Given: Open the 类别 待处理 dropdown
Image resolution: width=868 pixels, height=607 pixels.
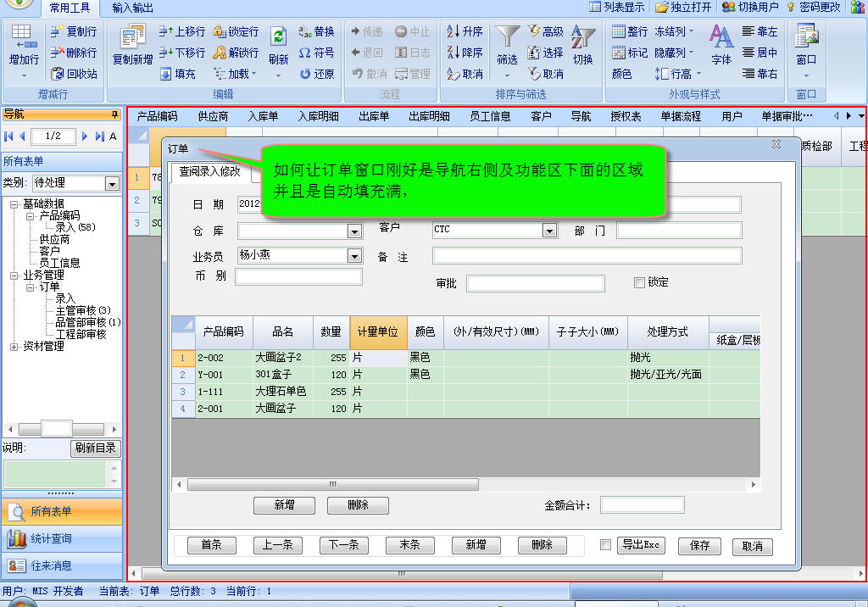Looking at the screenshot, I should (x=112, y=183).
